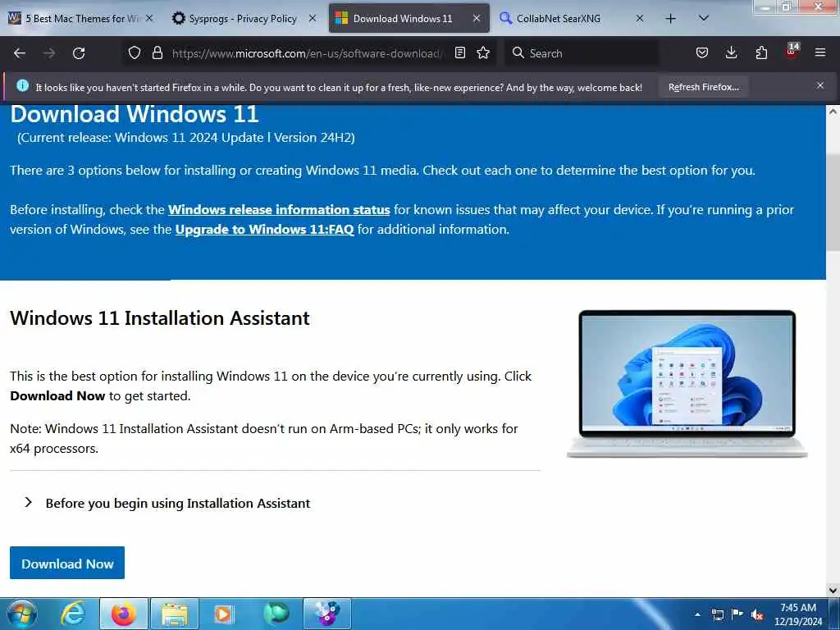Click the green globe taskbar icon
This screenshot has width=840, height=630.
tap(276, 614)
